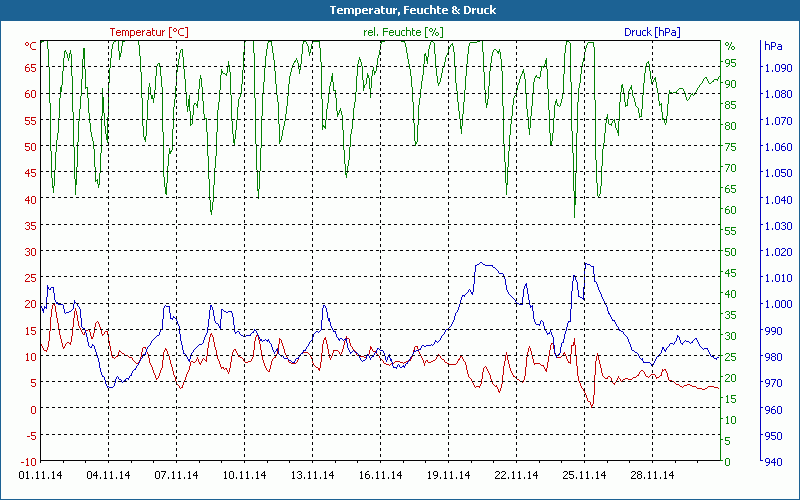Viewport: 800px width, 500px height.
Task: Click the 01.11.14 date label
Action: [x=41, y=476]
